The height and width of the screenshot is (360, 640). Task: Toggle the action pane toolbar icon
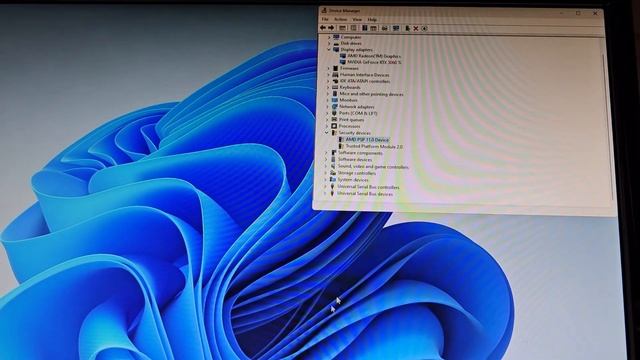coord(373,28)
